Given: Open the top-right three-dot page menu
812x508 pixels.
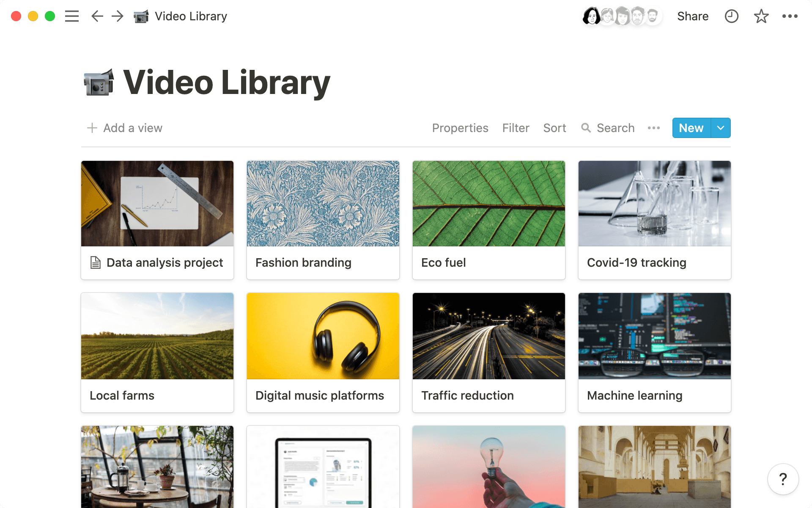Looking at the screenshot, I should [790, 16].
